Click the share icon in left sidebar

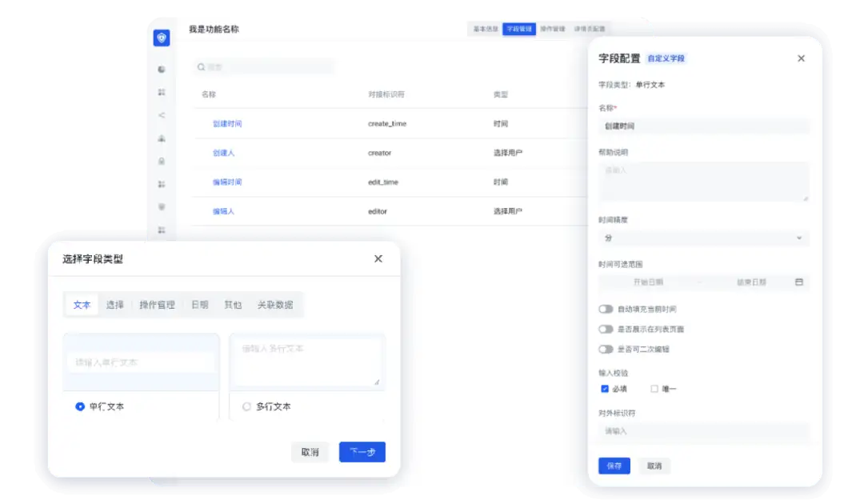point(162,115)
